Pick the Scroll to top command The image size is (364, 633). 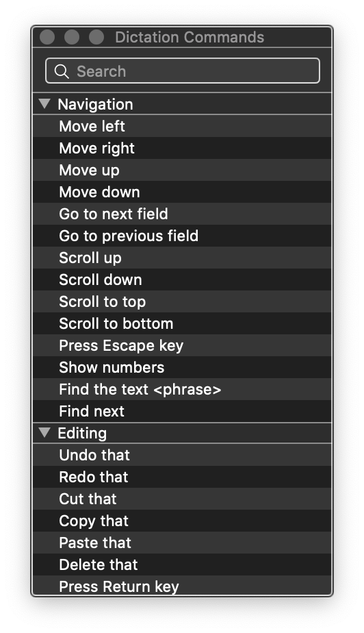tap(182, 301)
